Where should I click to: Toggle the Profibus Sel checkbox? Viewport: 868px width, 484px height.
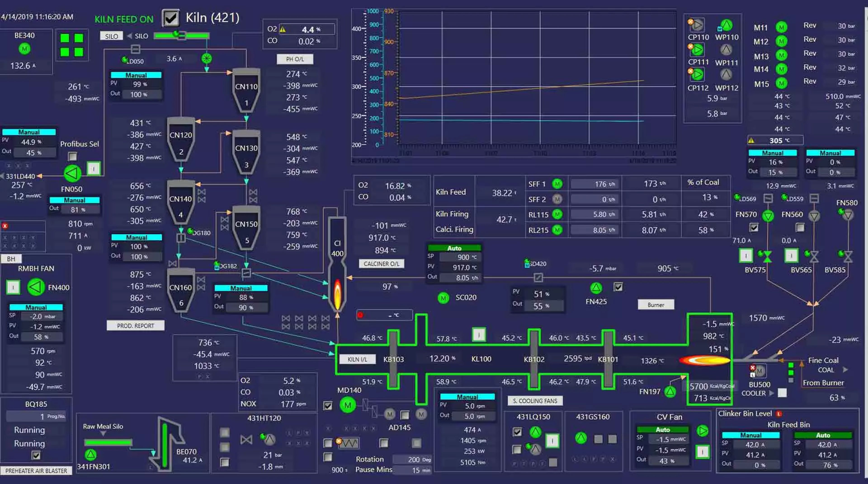coord(72,156)
